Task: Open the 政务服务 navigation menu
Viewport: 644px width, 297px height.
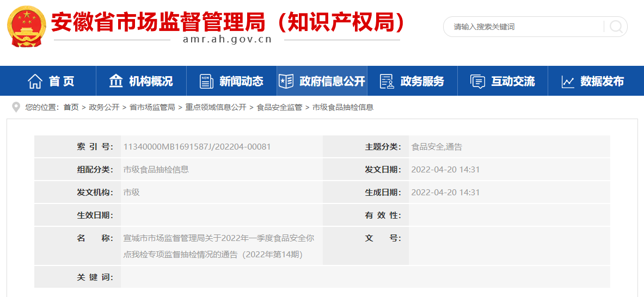Action: click(422, 82)
